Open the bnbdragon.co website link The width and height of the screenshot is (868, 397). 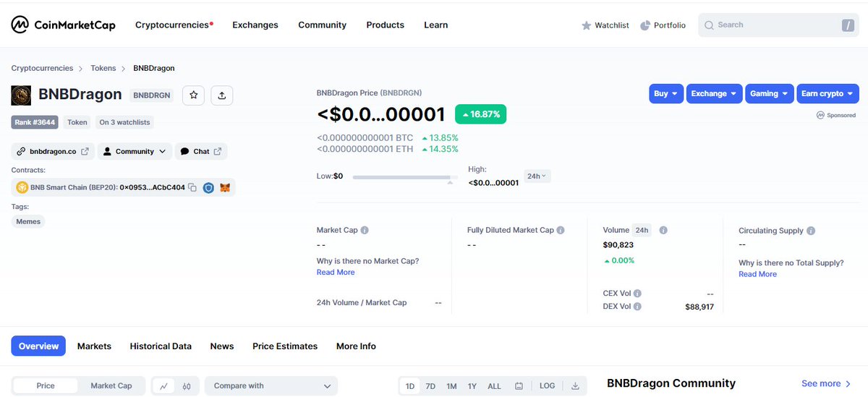click(53, 151)
